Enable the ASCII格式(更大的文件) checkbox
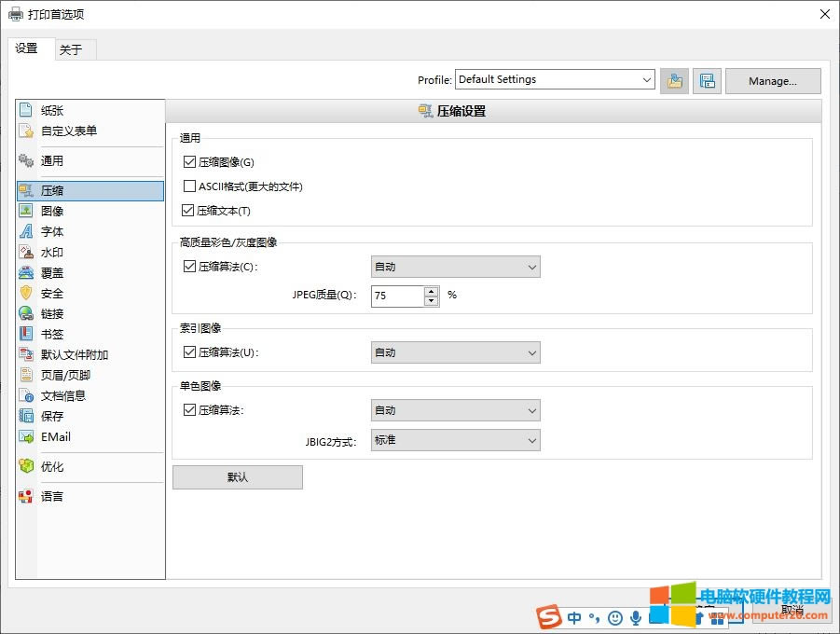 pyautogui.click(x=190, y=186)
